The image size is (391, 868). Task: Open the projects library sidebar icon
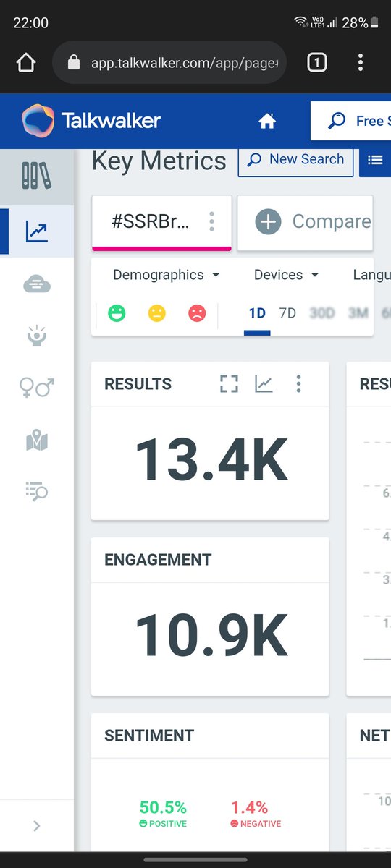pos(36,176)
